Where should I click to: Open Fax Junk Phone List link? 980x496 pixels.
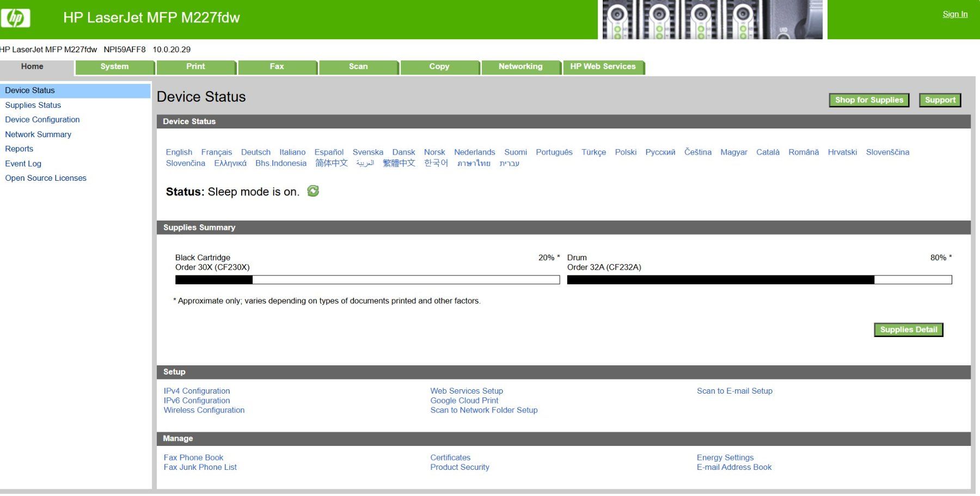click(200, 468)
